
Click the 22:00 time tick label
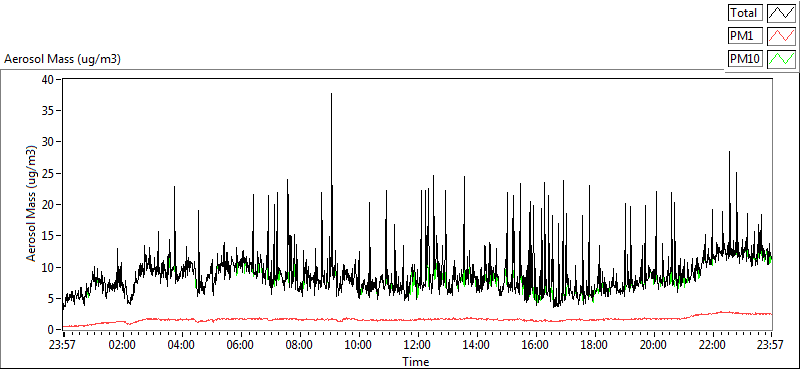click(713, 344)
